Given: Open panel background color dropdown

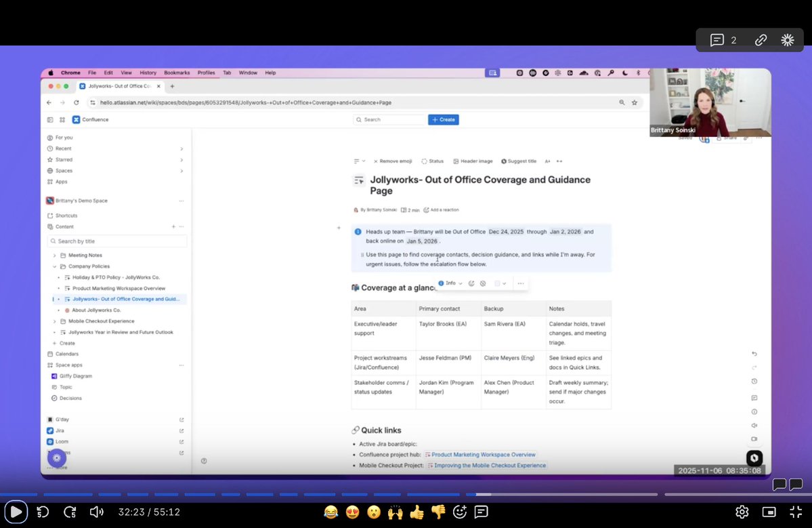Looking at the screenshot, I should (500, 283).
